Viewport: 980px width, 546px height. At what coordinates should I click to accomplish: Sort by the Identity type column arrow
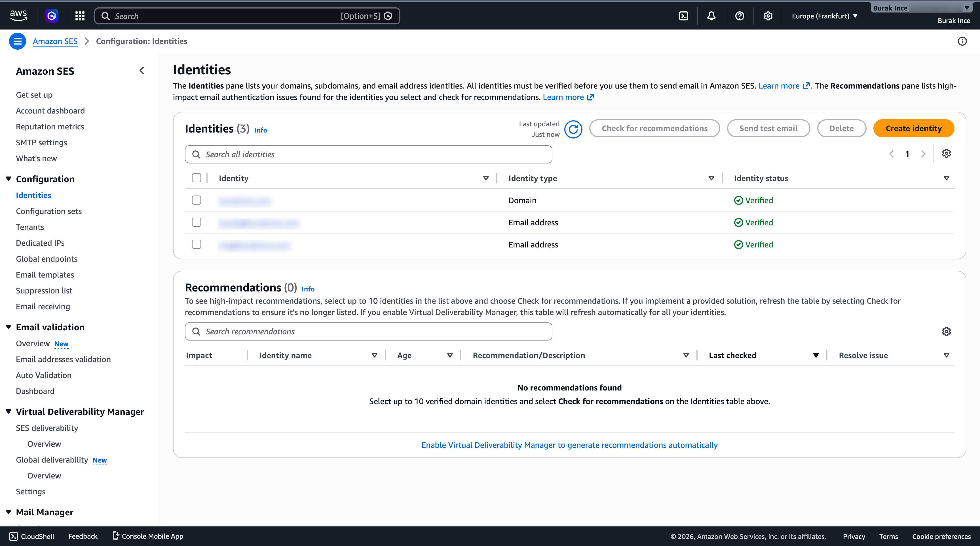pyautogui.click(x=711, y=178)
